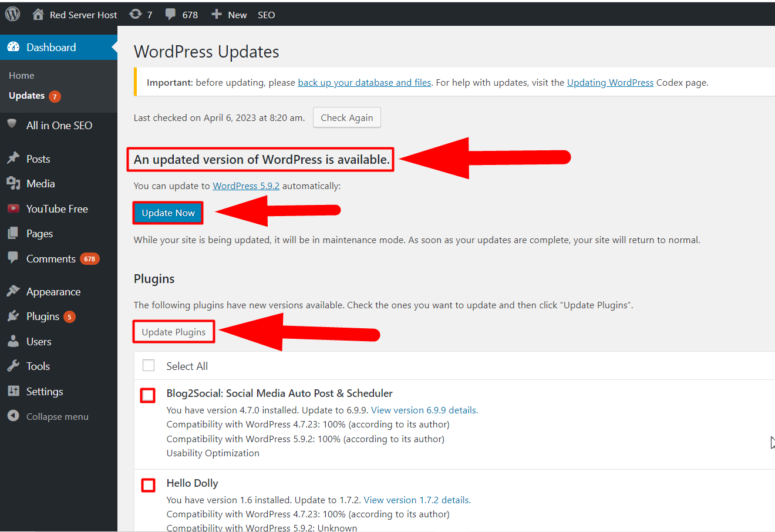This screenshot has height=532, width=775.
Task: Open the Appearance paintbrush icon
Action: [x=13, y=292]
